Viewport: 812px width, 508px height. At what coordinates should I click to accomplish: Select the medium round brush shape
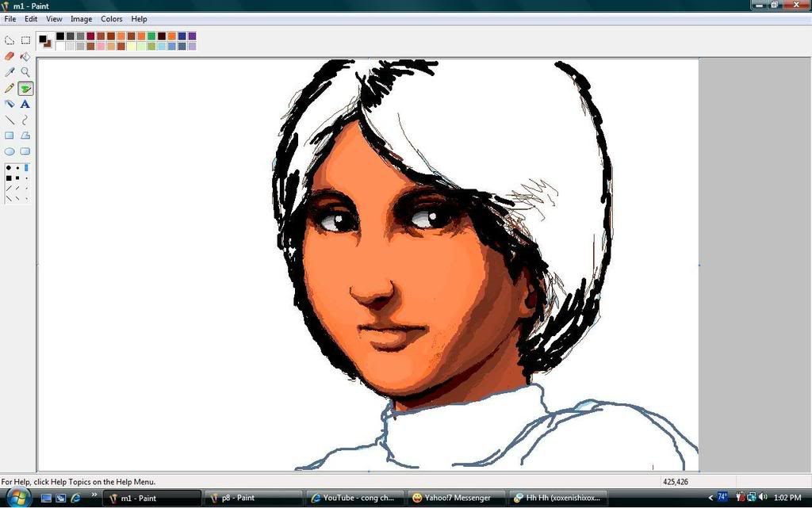coord(17,167)
